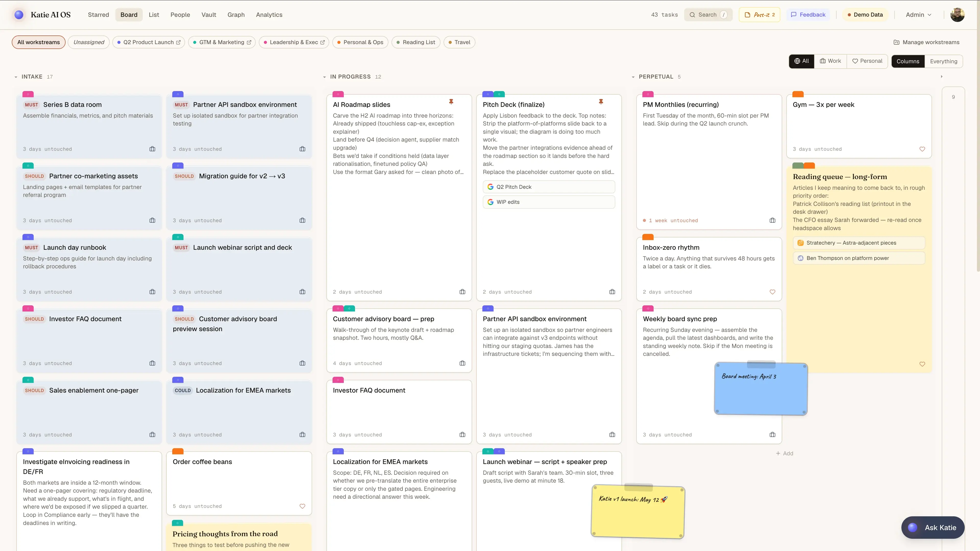Switch to Everything view
Image resolution: width=980 pixels, height=551 pixels.
point(944,61)
